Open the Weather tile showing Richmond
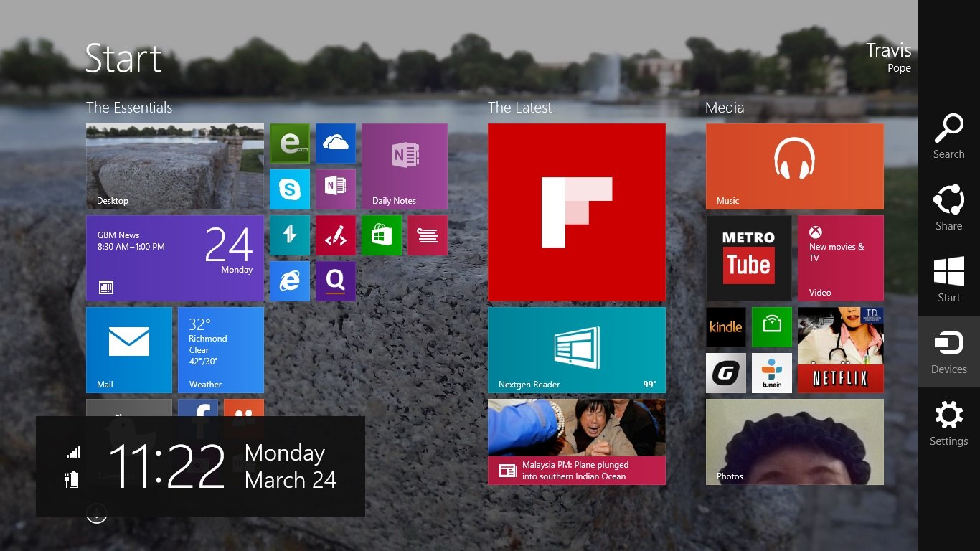The width and height of the screenshot is (980, 551). (221, 350)
